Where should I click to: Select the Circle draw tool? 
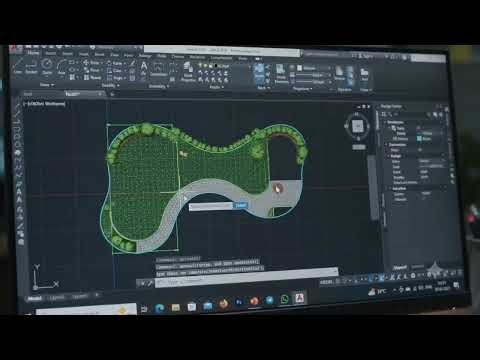(x=47, y=66)
